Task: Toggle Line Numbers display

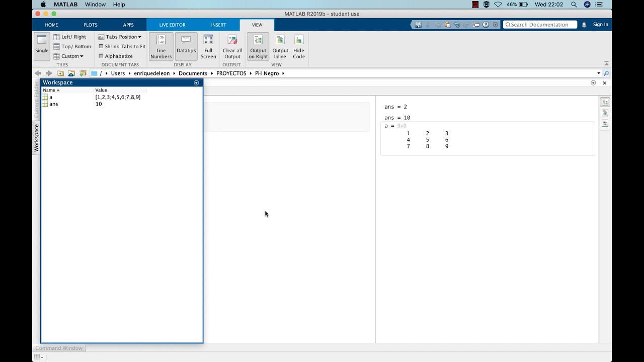Action: click(161, 47)
